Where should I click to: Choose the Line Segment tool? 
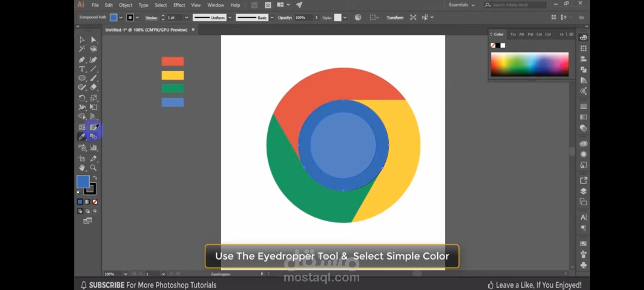point(93,69)
